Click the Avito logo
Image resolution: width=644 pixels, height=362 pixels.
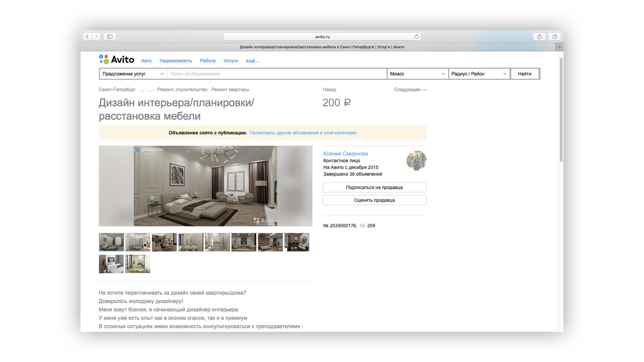coord(117,59)
